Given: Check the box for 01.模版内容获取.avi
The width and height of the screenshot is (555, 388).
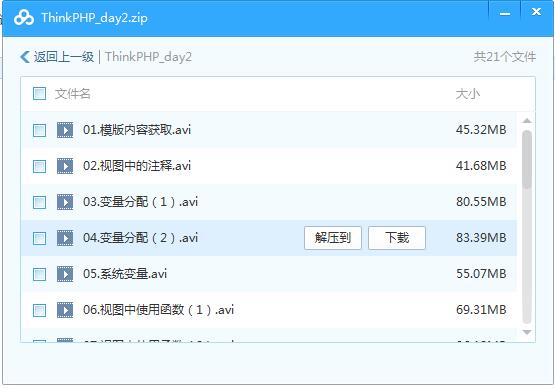Looking at the screenshot, I should point(39,130).
